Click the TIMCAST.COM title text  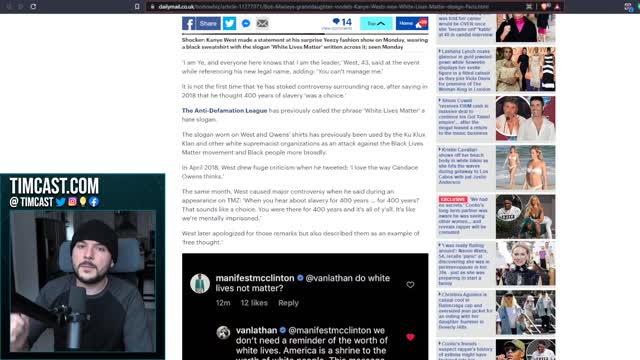point(54,186)
